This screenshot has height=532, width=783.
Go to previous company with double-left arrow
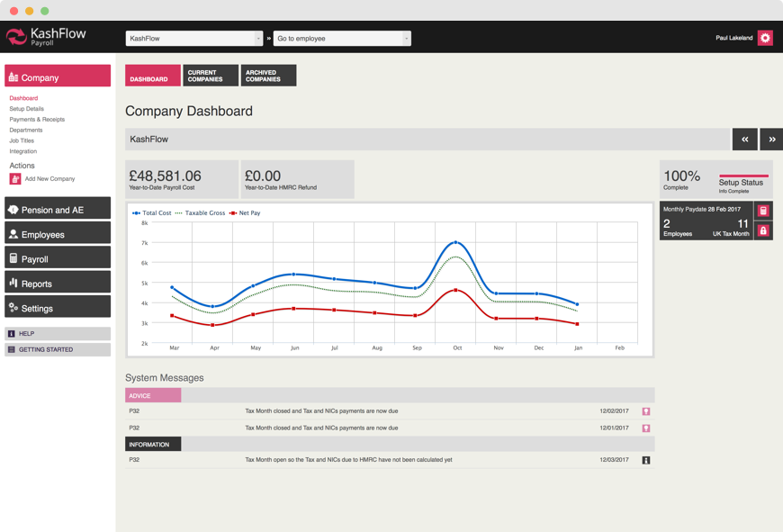click(744, 140)
